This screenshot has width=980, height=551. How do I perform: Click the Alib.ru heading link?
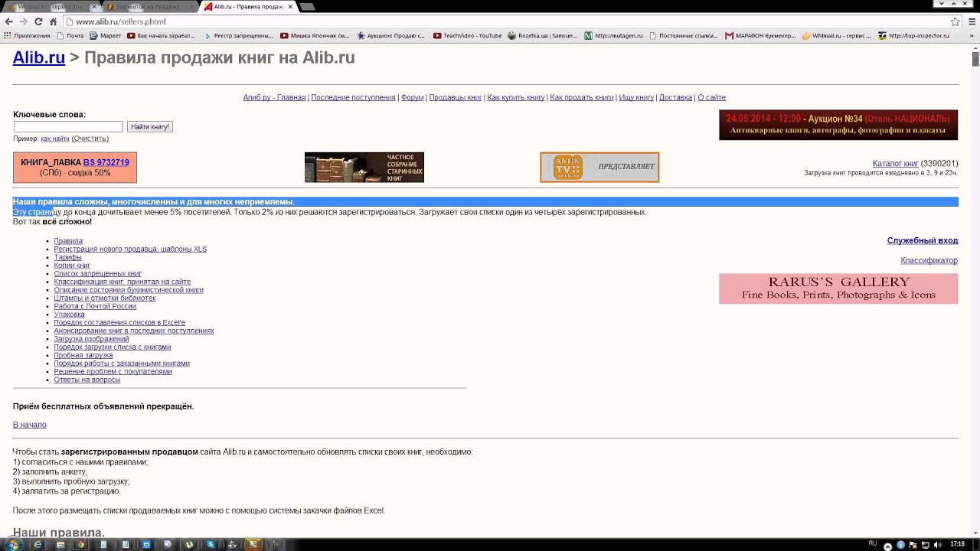39,57
